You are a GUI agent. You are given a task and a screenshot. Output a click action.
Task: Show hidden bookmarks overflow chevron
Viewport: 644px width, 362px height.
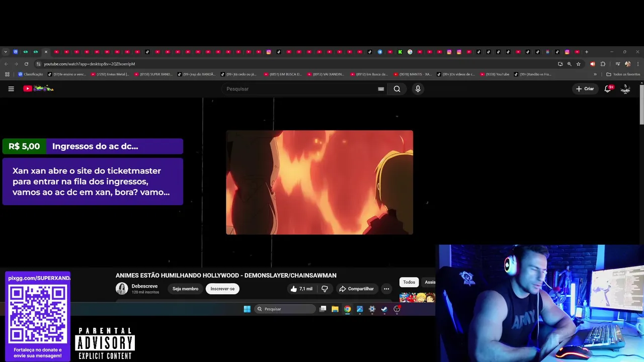tap(595, 74)
